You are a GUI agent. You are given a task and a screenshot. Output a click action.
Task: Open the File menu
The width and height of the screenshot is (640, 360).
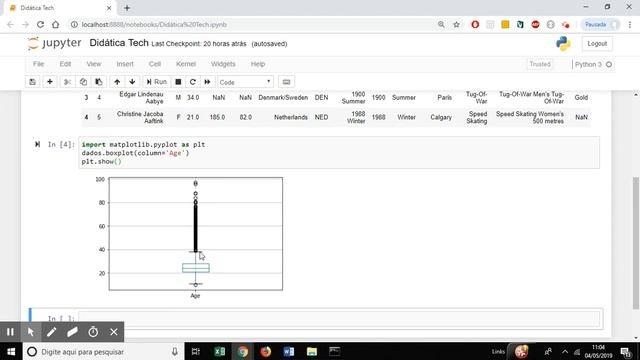[x=38, y=64]
